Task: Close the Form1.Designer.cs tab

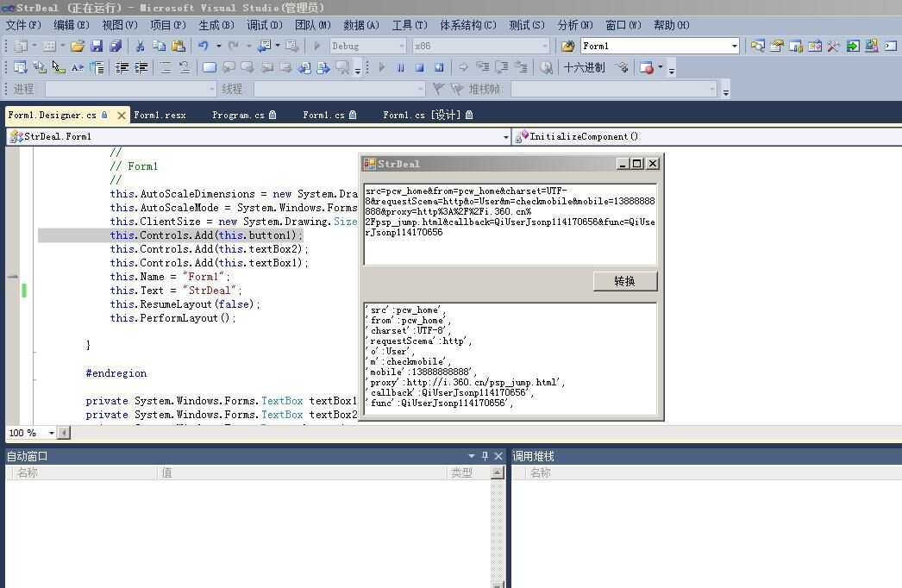Action: coord(122,115)
